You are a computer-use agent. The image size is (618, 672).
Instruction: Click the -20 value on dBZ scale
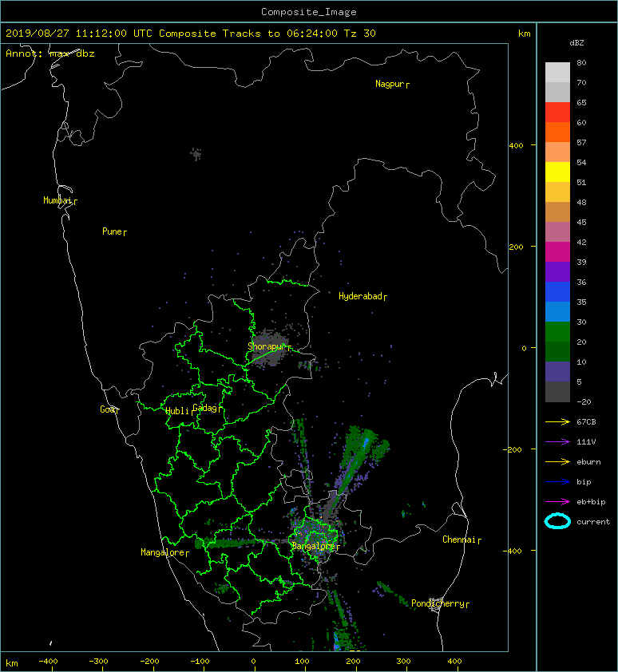tap(584, 402)
